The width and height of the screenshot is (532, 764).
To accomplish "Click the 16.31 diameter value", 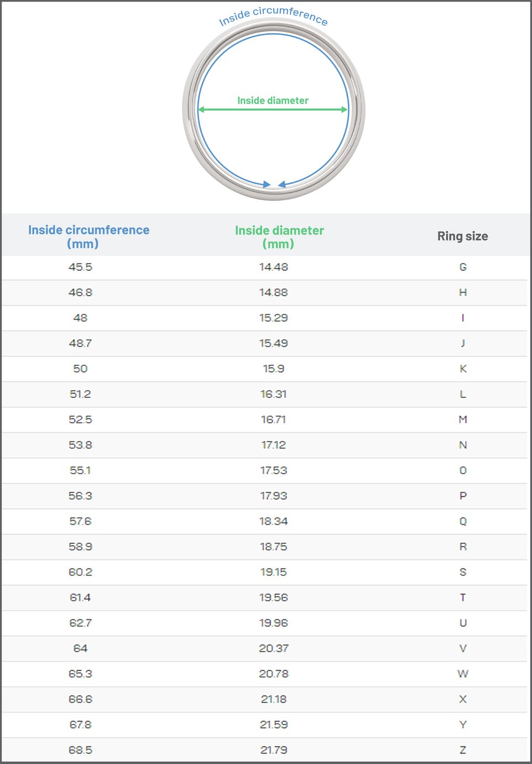I will [x=274, y=394].
